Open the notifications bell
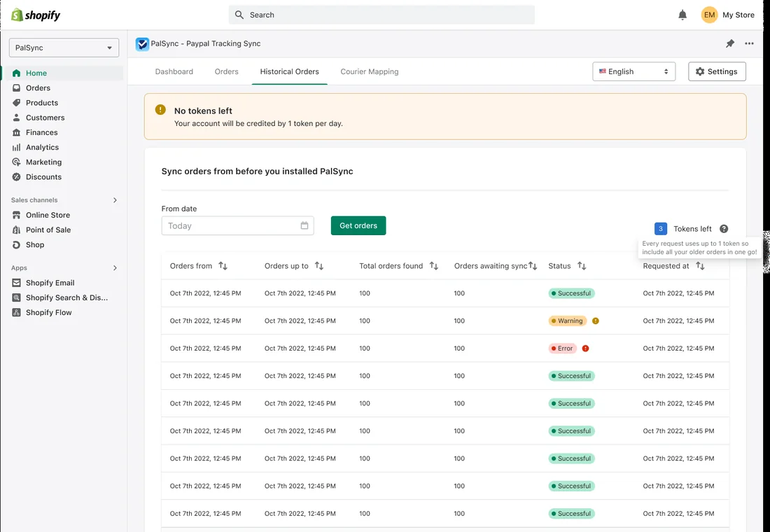The height and width of the screenshot is (532, 770). tap(682, 15)
